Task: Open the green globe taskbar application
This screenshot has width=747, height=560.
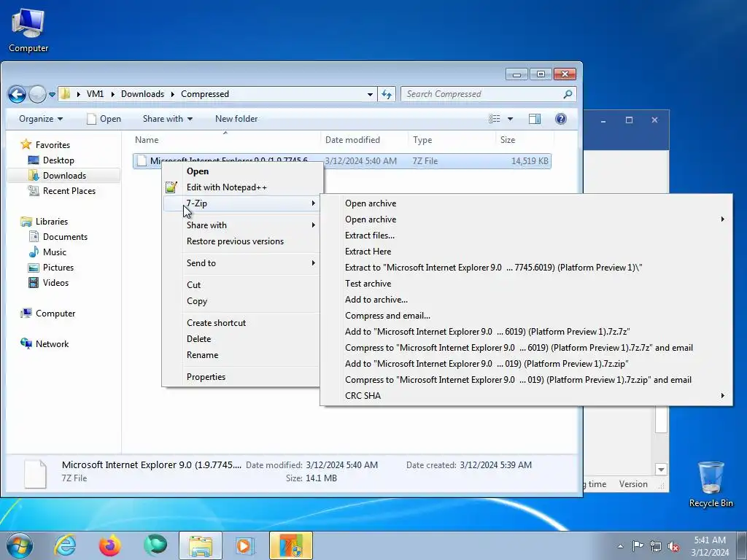Action: point(155,545)
